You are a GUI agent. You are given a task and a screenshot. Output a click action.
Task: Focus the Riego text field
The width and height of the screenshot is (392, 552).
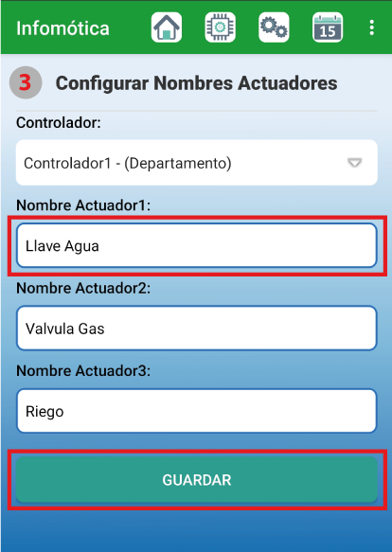[197, 411]
